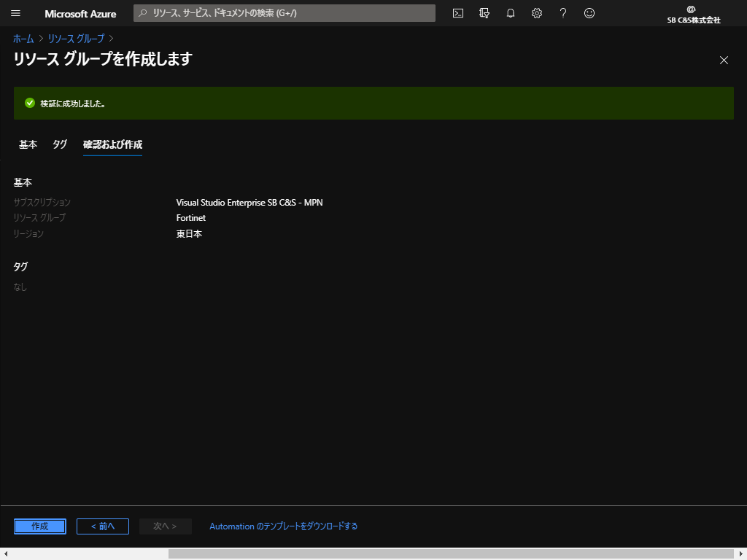
Task: Click the horizontal scrollbar thumb
Action: (x=451, y=553)
